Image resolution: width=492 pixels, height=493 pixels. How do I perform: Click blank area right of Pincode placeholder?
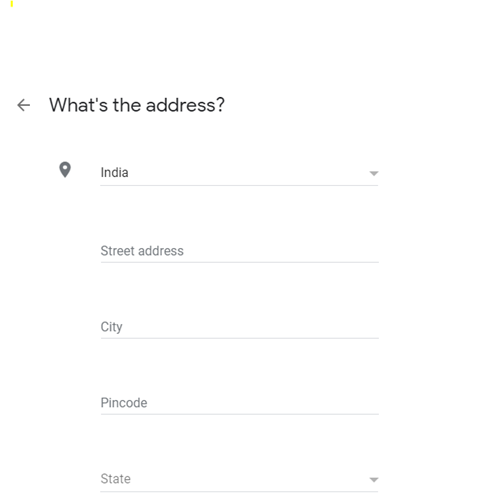(x=263, y=403)
